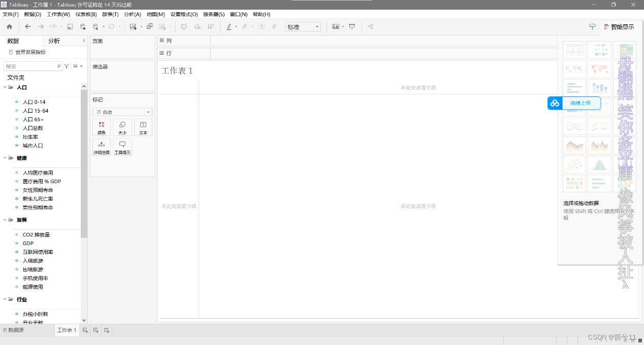Click the redo forward arrow in toolbar
This screenshot has height=345, width=644.
[x=41, y=27]
